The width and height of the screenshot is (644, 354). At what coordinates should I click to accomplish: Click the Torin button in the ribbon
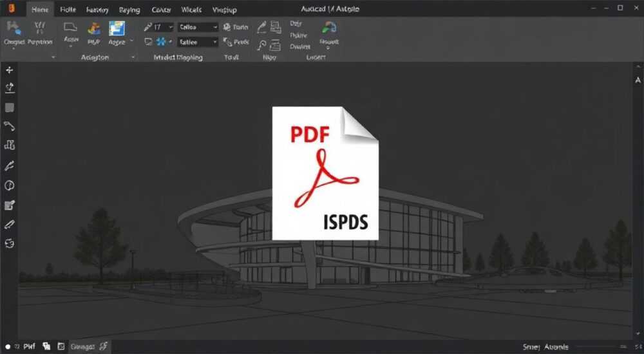pos(236,27)
